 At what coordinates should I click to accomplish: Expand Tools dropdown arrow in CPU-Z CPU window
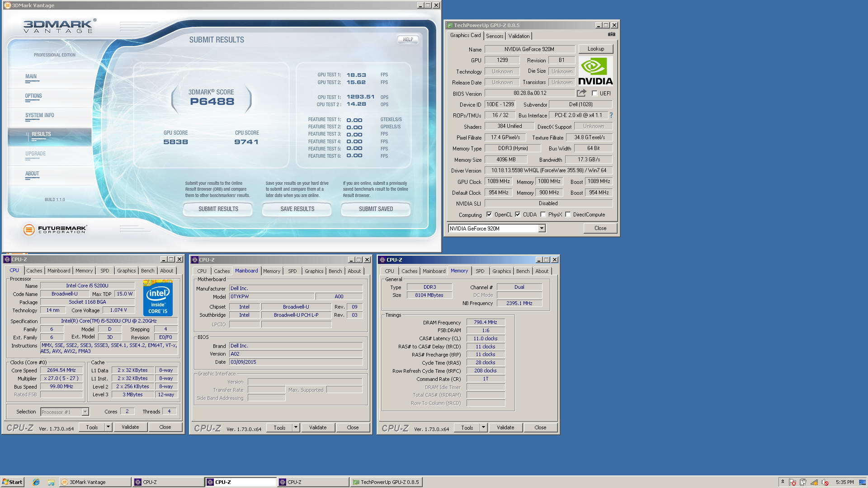pyautogui.click(x=108, y=427)
